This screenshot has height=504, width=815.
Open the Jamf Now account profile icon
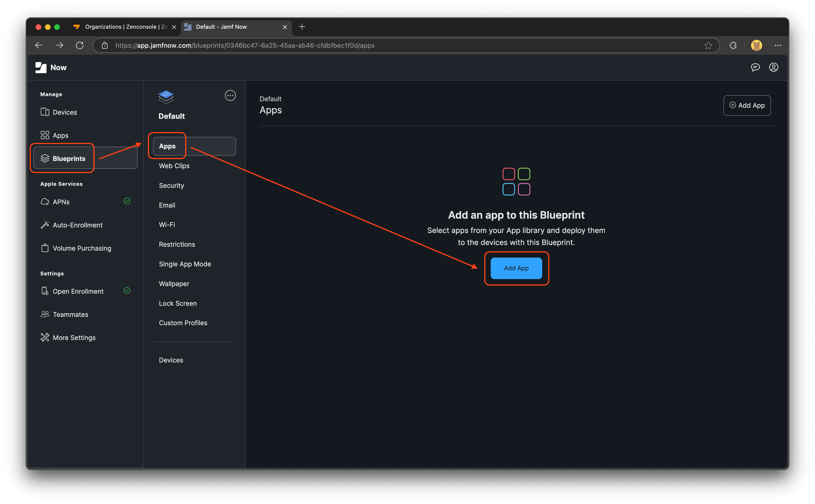click(774, 67)
